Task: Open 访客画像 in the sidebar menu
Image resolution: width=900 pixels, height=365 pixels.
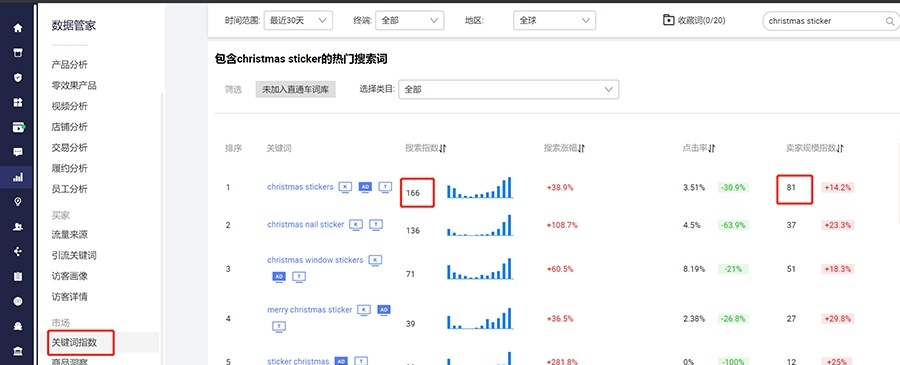Action: 69,276
